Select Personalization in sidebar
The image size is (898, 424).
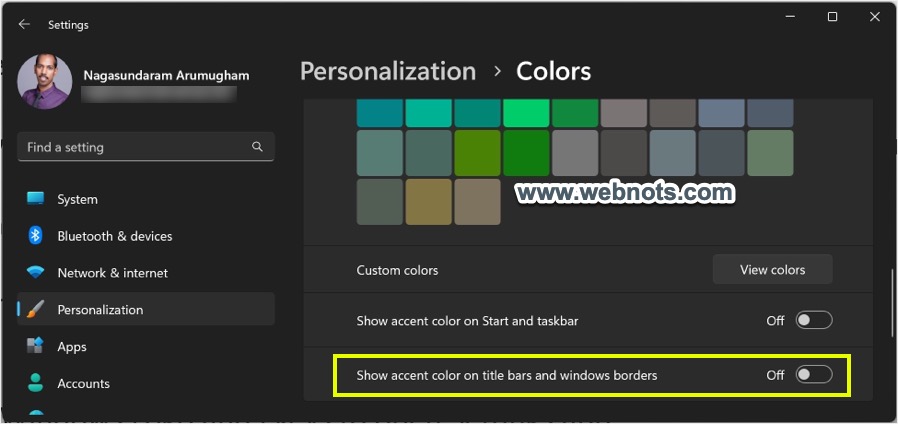(146, 309)
